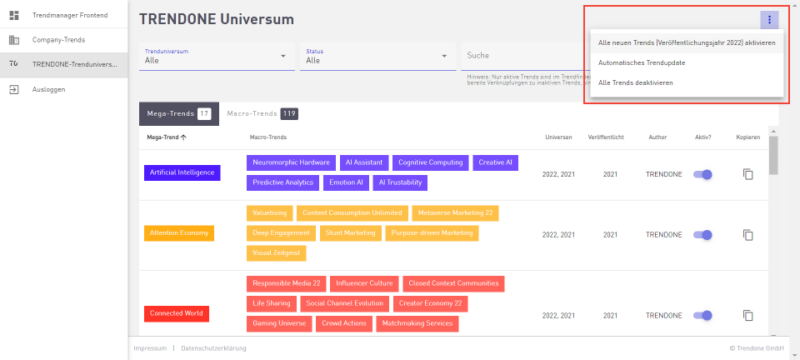This screenshot has width=800, height=360.
Task: Click into the Suche search field
Action: (523, 56)
